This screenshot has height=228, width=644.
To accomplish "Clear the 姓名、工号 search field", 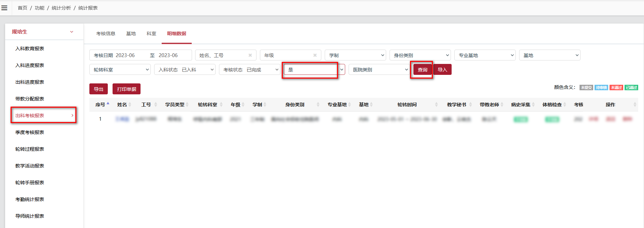I will 250,55.
